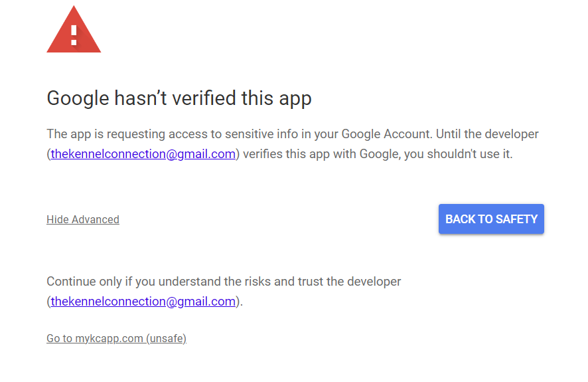Viewport: 588px width, 382px height.
Task: Click the BACK TO SAFETY button
Action: [x=491, y=219]
